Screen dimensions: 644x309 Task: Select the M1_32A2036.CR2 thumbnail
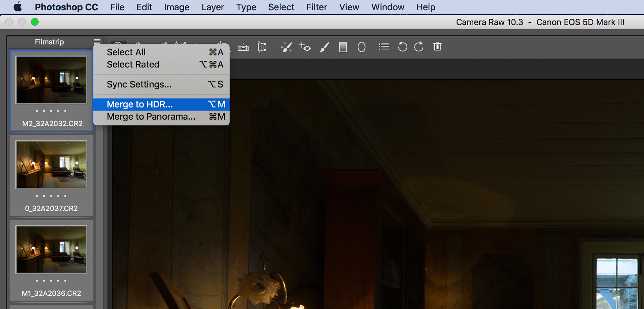51,249
